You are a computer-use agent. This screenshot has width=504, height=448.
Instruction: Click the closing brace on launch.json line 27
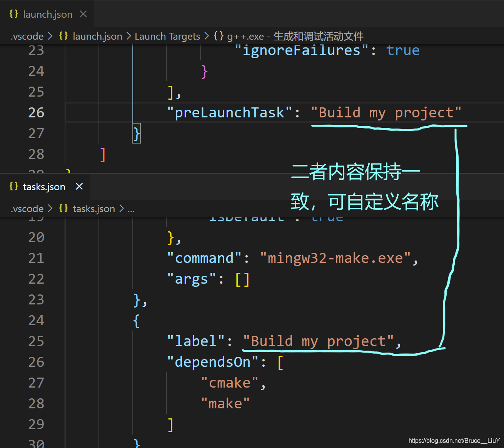[x=137, y=134]
